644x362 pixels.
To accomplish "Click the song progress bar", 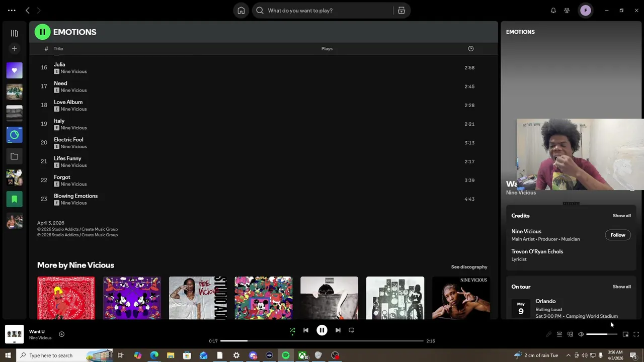I will coord(322,341).
